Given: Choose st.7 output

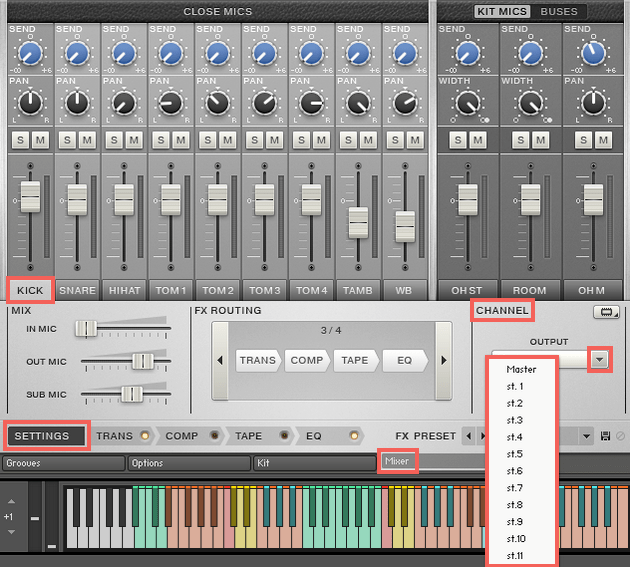Looking at the screenshot, I should [521, 488].
